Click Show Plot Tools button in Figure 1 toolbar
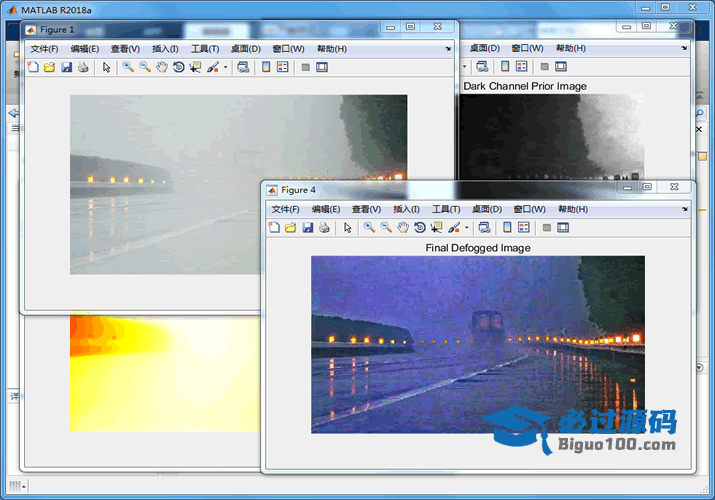 (321, 67)
